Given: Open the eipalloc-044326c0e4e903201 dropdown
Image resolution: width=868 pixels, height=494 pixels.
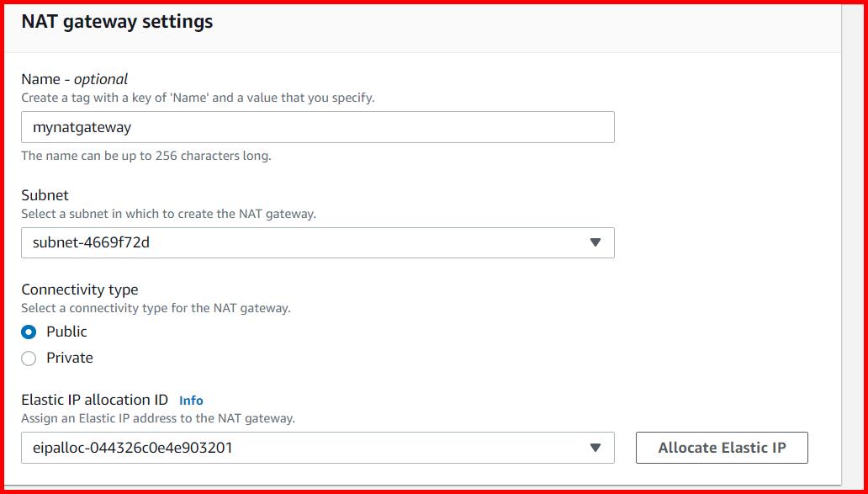Looking at the screenshot, I should coord(597,447).
